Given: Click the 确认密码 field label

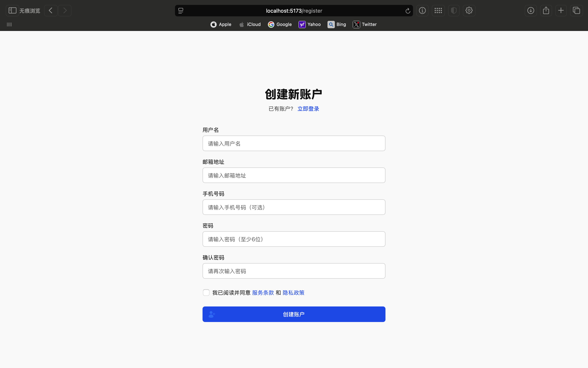Looking at the screenshot, I should [213, 258].
